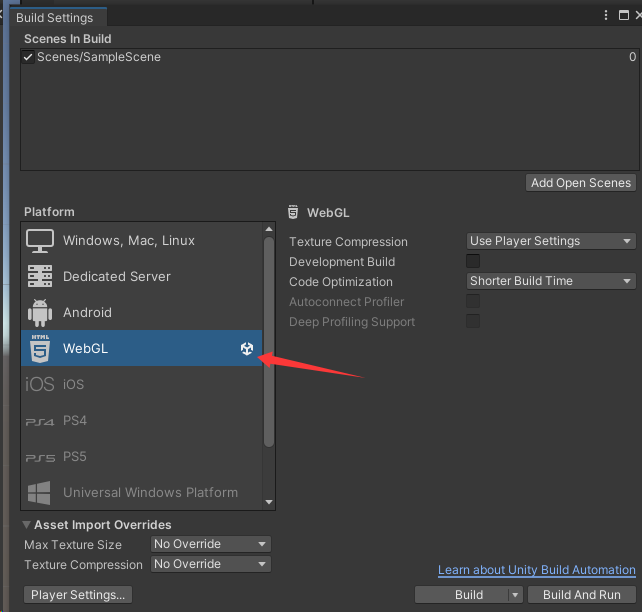Screen dimensions: 642x612
Task: Open the Max Texture Size dropdown
Action: click(211, 544)
